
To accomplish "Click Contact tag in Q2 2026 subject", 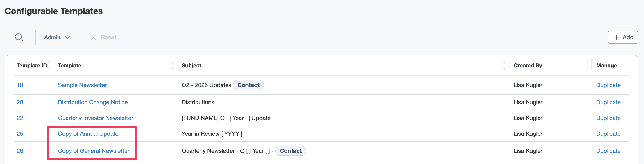I will (248, 85).
